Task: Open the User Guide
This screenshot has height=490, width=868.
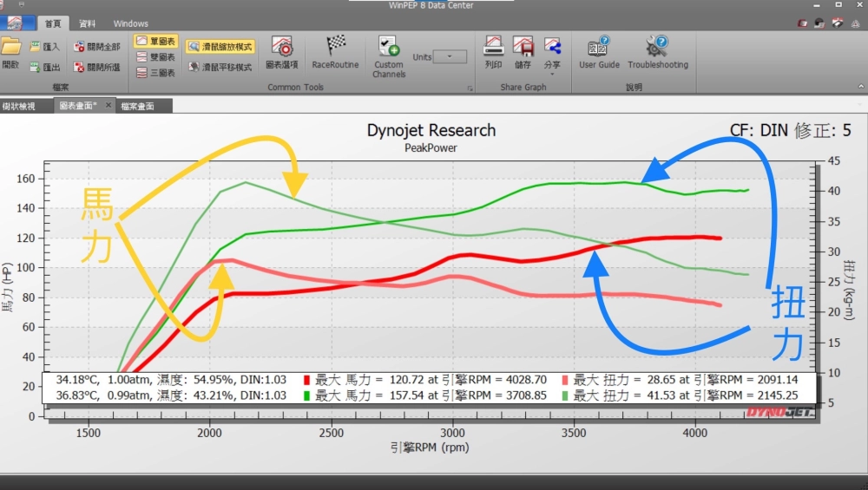Action: 599,50
